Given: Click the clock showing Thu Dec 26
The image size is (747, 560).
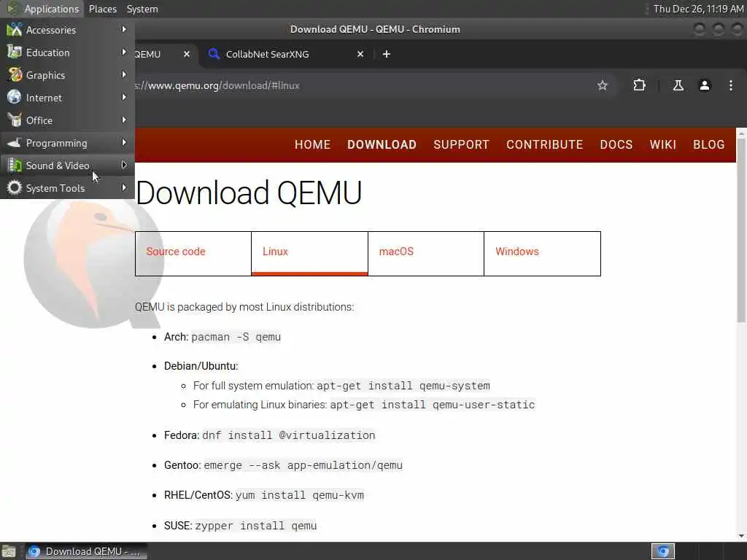Looking at the screenshot, I should 698,9.
